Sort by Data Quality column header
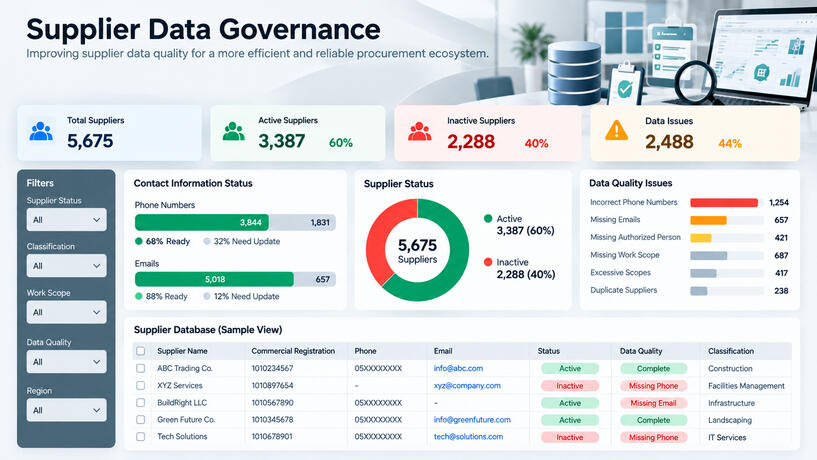The width and height of the screenshot is (817, 460). [x=641, y=351]
